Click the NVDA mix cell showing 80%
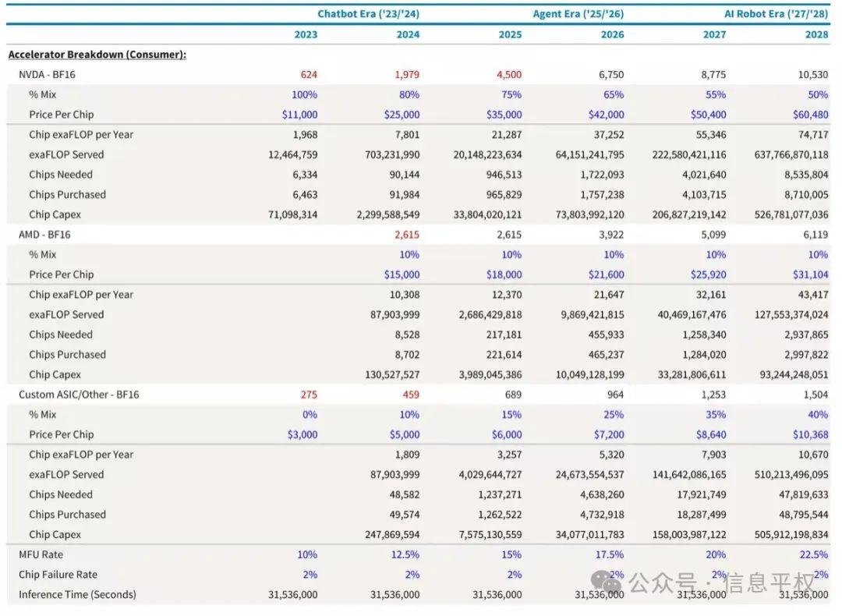The image size is (842, 616). pyautogui.click(x=409, y=94)
